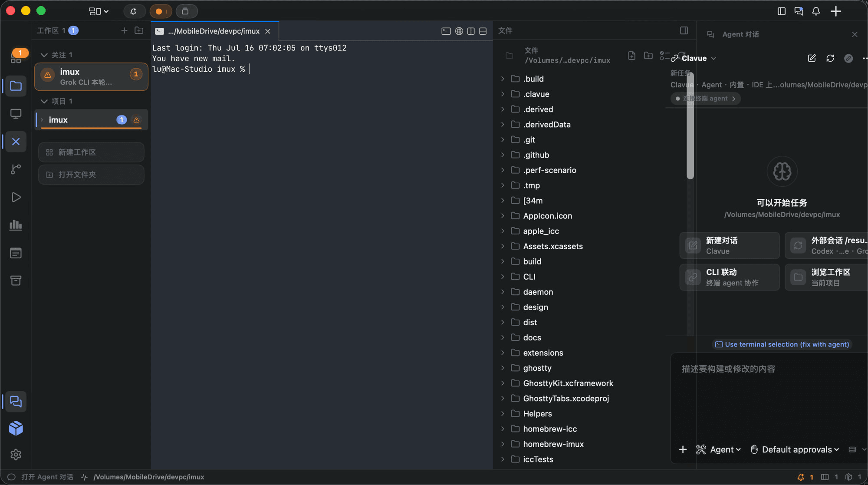Toggle the sidebar panel icon at top right
868x485 pixels.
[x=782, y=11]
